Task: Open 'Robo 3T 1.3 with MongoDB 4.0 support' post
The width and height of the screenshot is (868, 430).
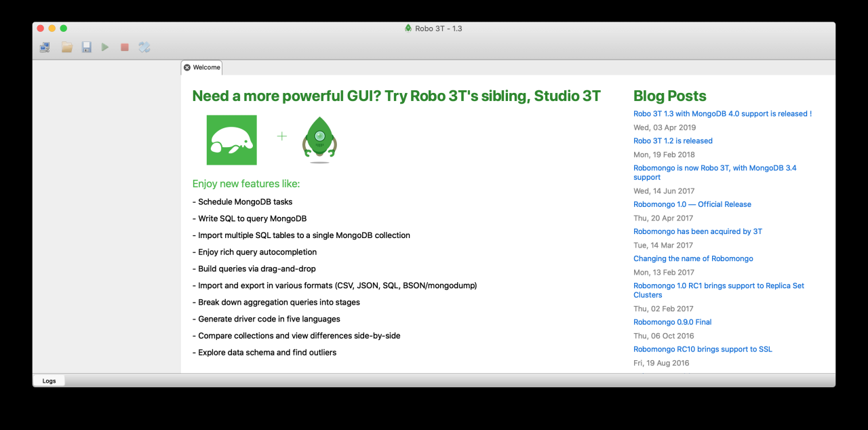Action: 722,114
